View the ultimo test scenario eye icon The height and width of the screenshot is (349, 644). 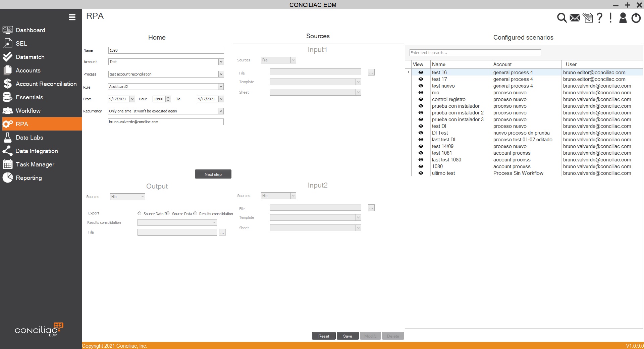click(x=421, y=173)
